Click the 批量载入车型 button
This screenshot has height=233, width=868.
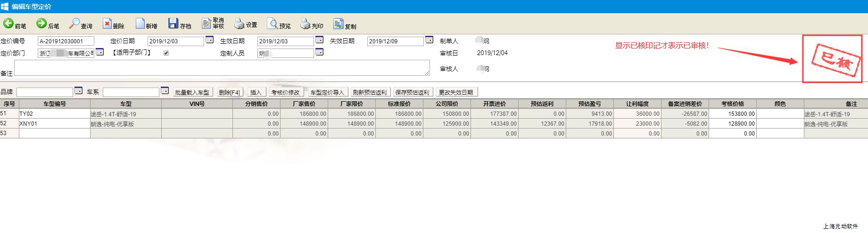point(192,92)
